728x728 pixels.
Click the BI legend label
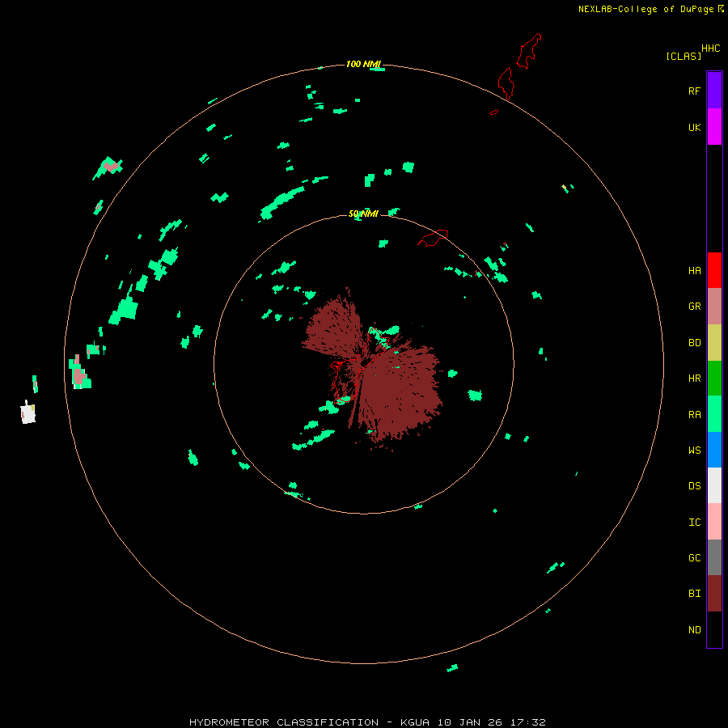[694, 594]
